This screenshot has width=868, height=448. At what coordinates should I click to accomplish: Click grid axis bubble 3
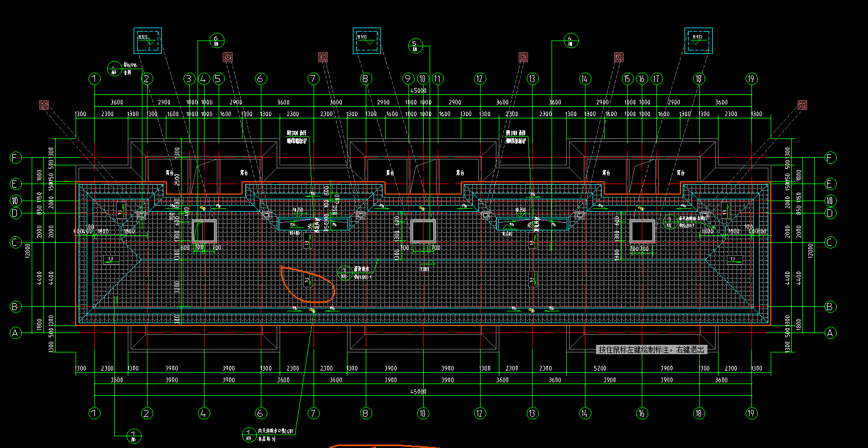click(x=189, y=79)
